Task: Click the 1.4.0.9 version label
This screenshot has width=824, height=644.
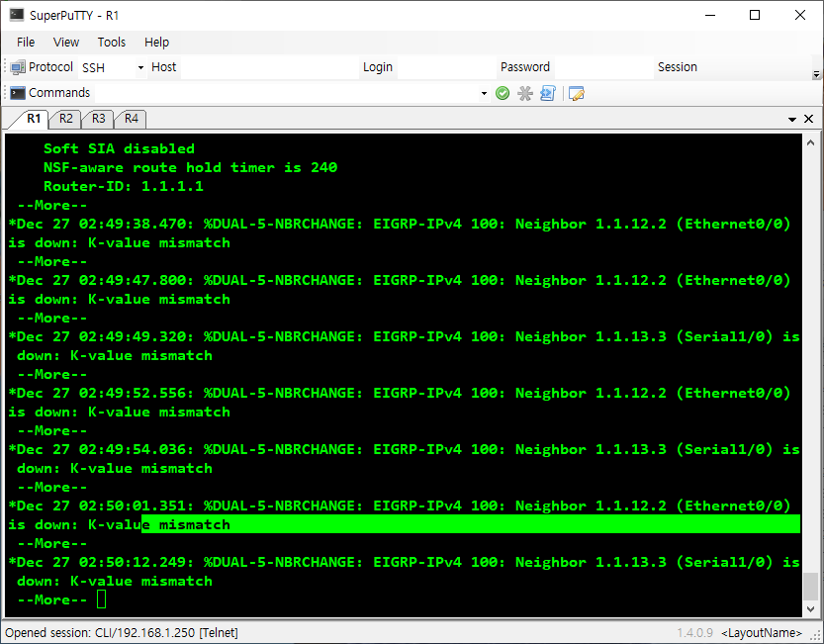Action: click(694, 632)
